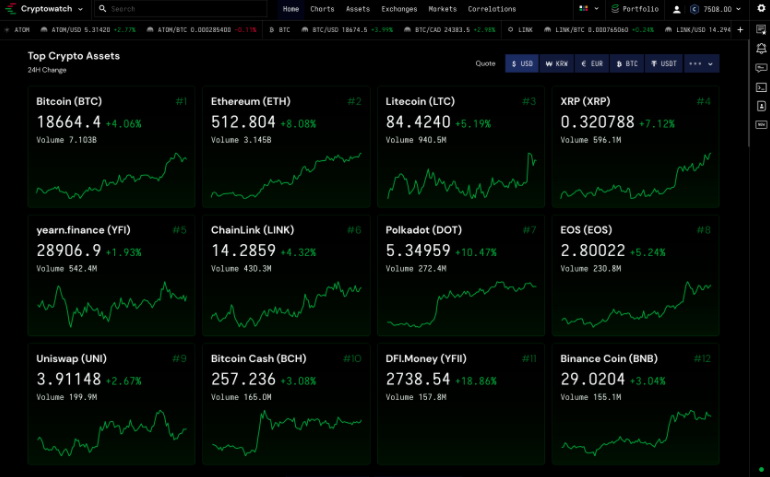Select the USD quote currency

click(522, 63)
